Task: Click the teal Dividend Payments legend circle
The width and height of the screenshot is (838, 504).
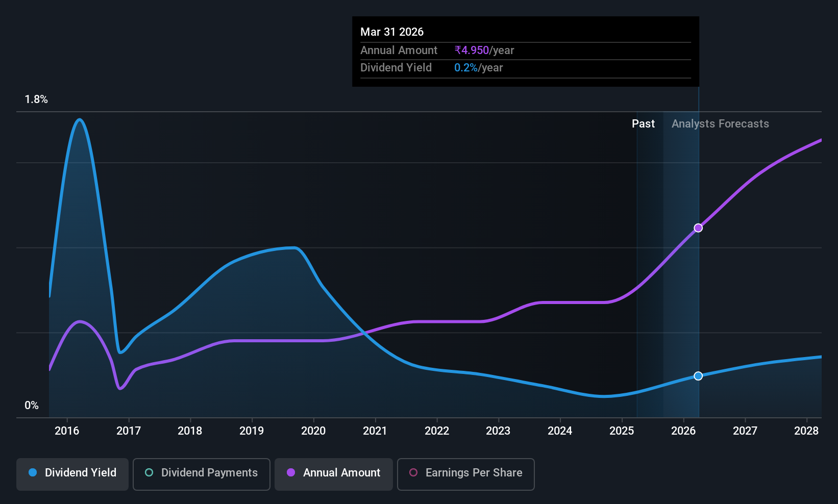Action: click(149, 472)
